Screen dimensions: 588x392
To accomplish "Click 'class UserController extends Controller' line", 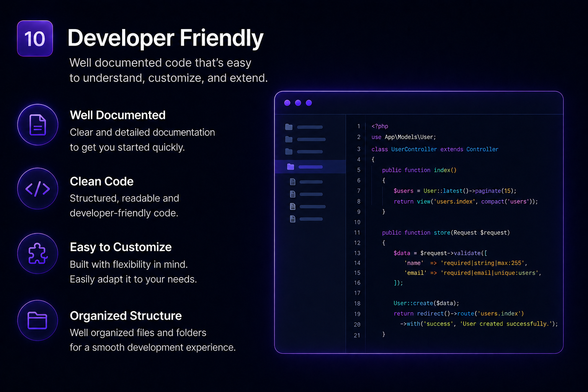I will point(435,149).
